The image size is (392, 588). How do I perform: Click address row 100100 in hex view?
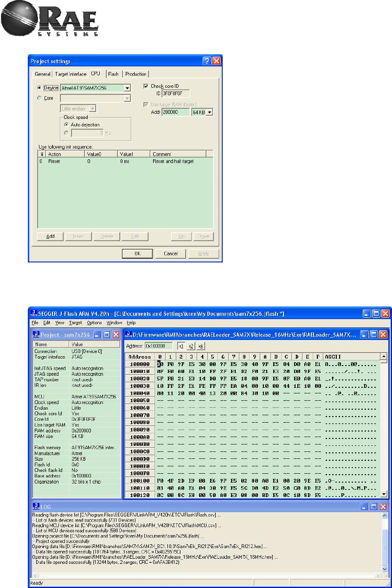[140, 481]
